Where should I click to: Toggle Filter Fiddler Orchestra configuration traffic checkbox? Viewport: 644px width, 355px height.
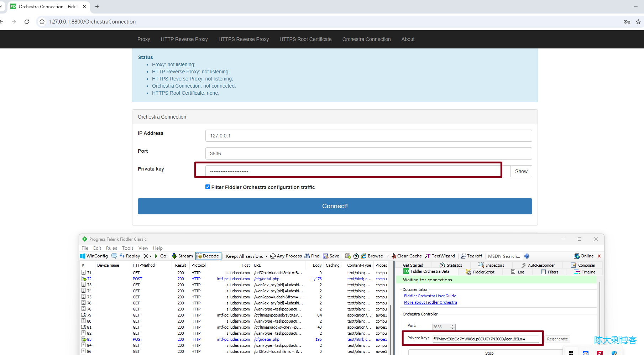click(x=208, y=187)
